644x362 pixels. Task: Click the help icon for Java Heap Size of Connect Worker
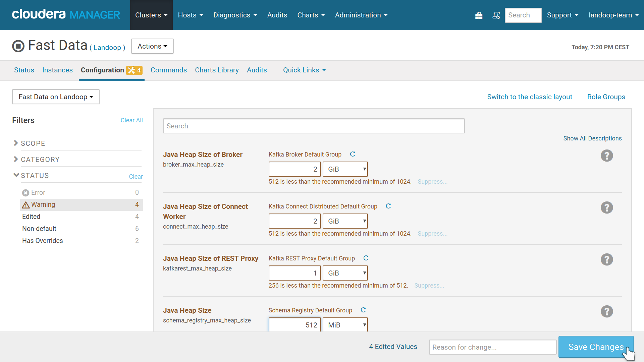[606, 207]
